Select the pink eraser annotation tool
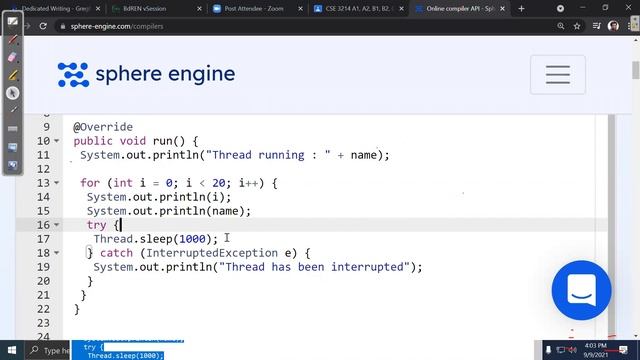 point(13,57)
